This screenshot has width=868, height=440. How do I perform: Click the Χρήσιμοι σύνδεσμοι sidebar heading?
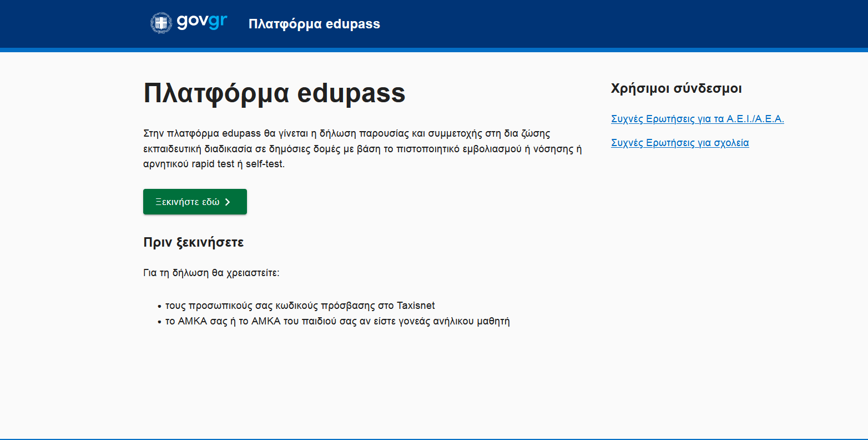(676, 88)
